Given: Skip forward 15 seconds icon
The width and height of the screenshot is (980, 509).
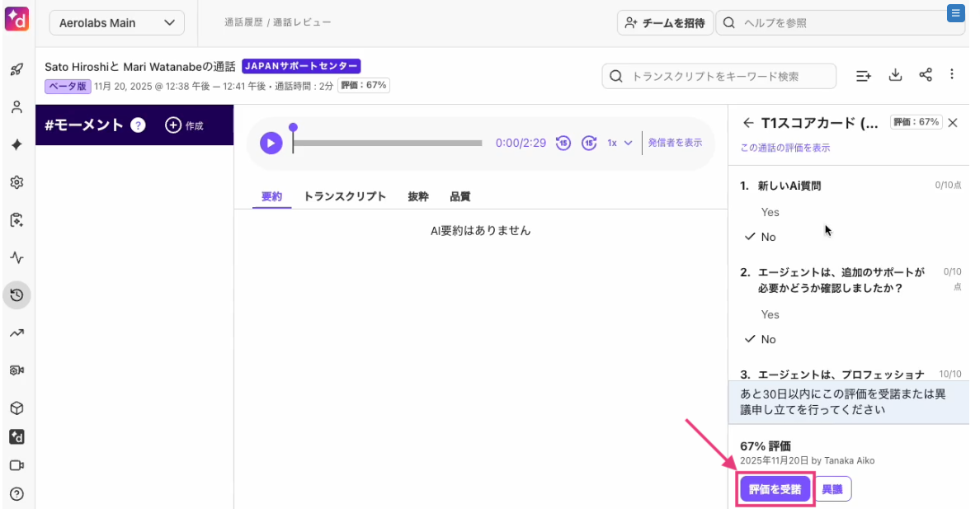Looking at the screenshot, I should (589, 144).
